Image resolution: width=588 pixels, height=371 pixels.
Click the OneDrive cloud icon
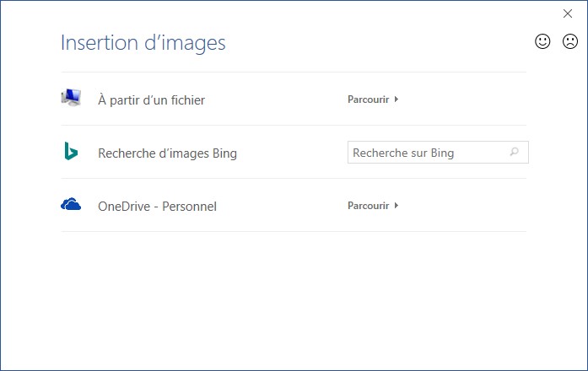[x=71, y=204]
